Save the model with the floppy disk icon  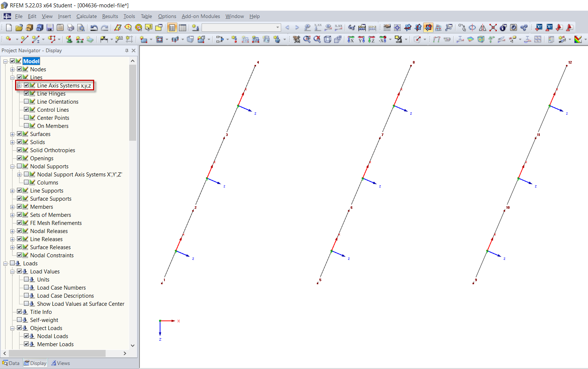50,28
